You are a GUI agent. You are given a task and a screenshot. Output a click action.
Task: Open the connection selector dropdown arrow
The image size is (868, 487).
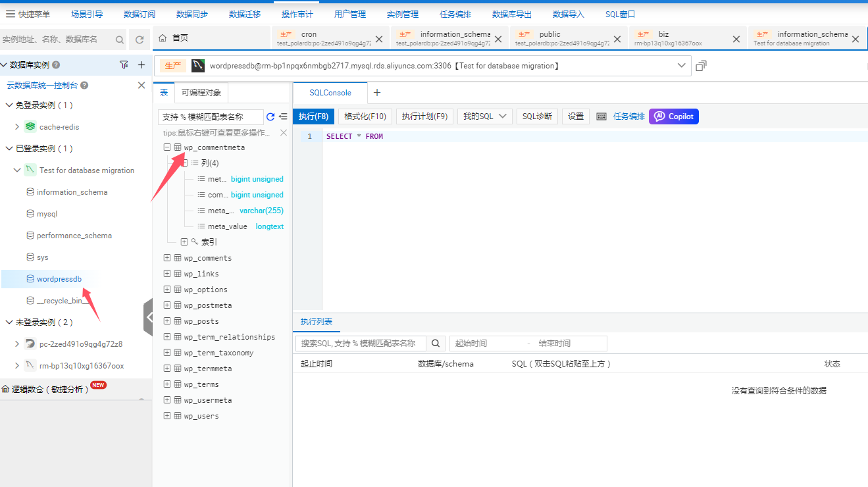pos(682,66)
